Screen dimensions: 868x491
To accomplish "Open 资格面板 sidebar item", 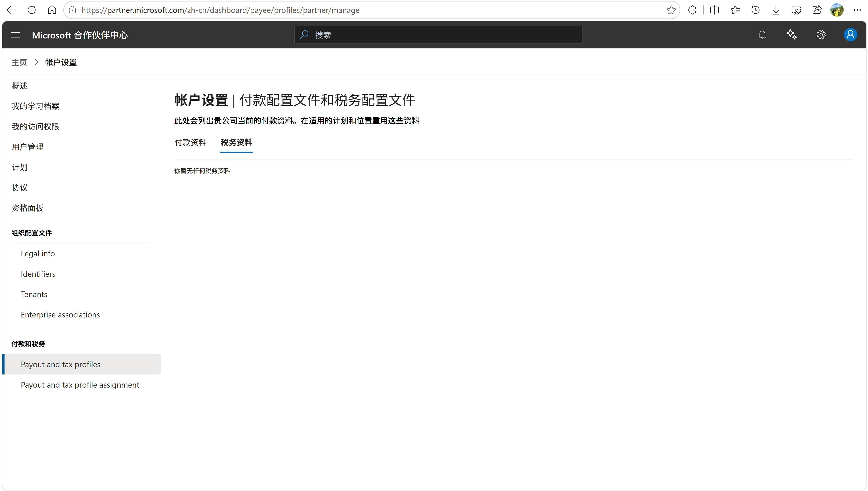I will click(x=28, y=208).
